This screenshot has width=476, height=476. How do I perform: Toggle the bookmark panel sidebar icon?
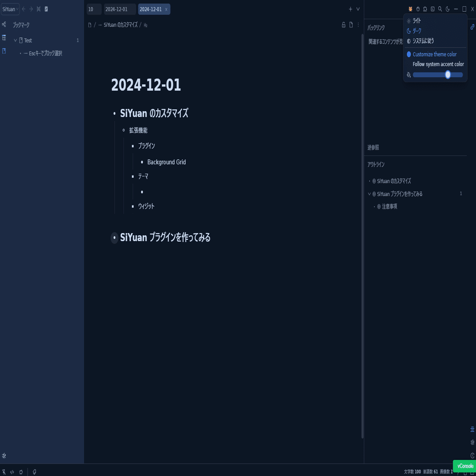point(4,51)
